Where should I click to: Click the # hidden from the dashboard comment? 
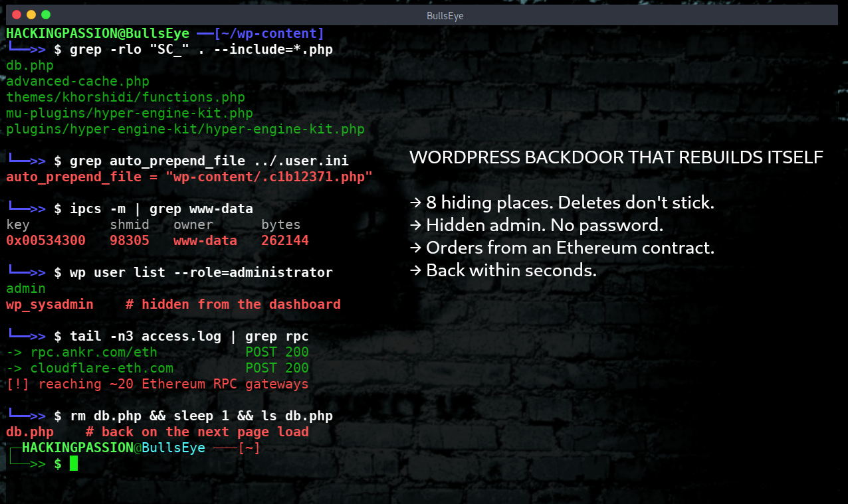point(233,304)
